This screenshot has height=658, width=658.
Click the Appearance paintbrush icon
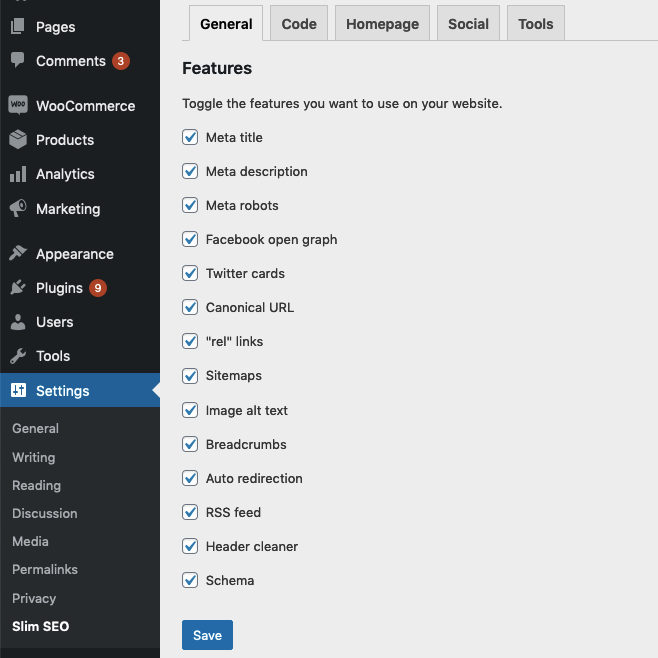click(x=18, y=253)
